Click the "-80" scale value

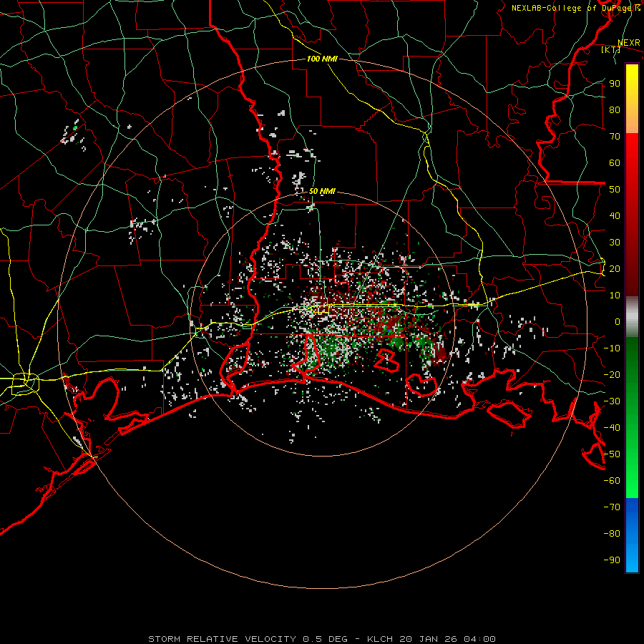(612, 534)
